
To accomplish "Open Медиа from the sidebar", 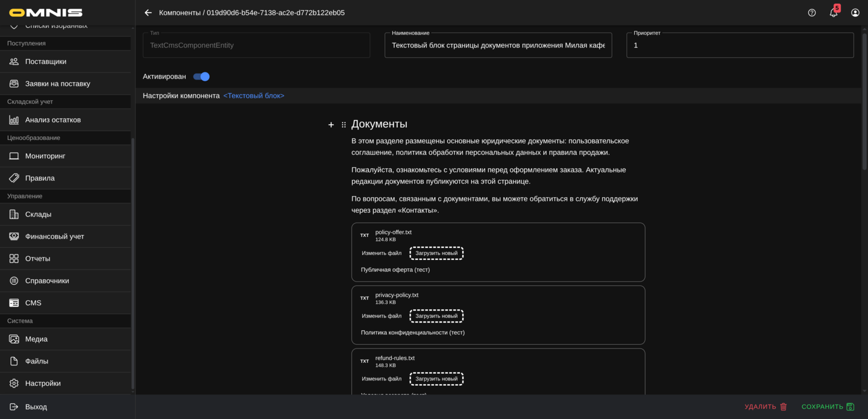I will (x=36, y=339).
